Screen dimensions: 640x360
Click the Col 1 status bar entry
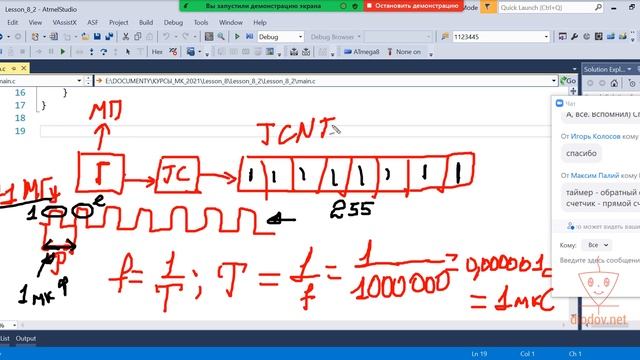click(x=527, y=354)
